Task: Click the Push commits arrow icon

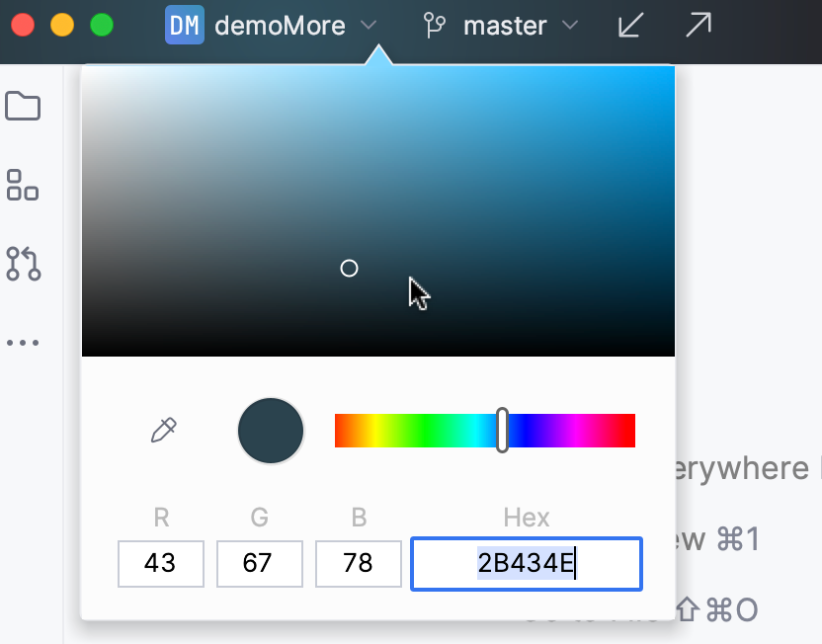Action: [698, 26]
